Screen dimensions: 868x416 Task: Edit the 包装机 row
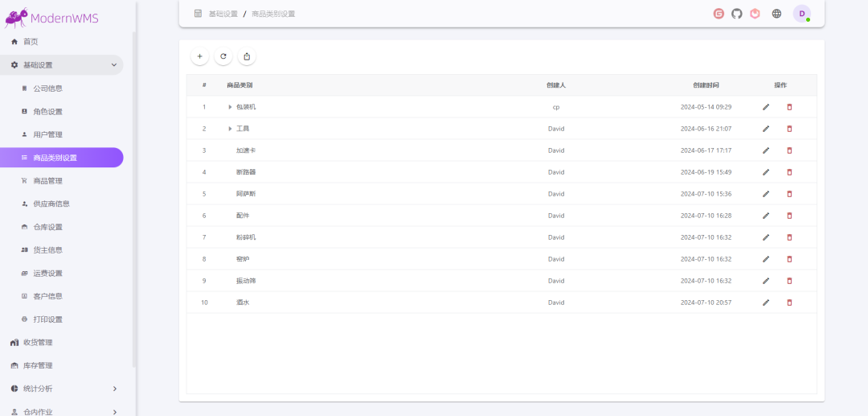coord(766,107)
